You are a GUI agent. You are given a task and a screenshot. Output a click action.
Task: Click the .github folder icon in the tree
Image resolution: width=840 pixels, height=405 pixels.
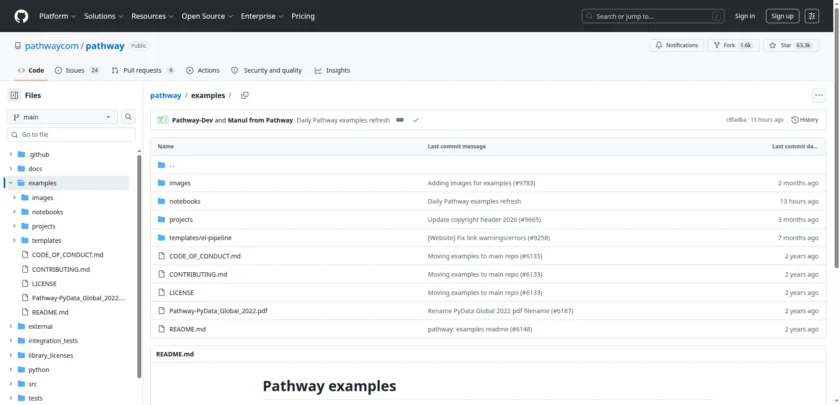[x=21, y=154]
